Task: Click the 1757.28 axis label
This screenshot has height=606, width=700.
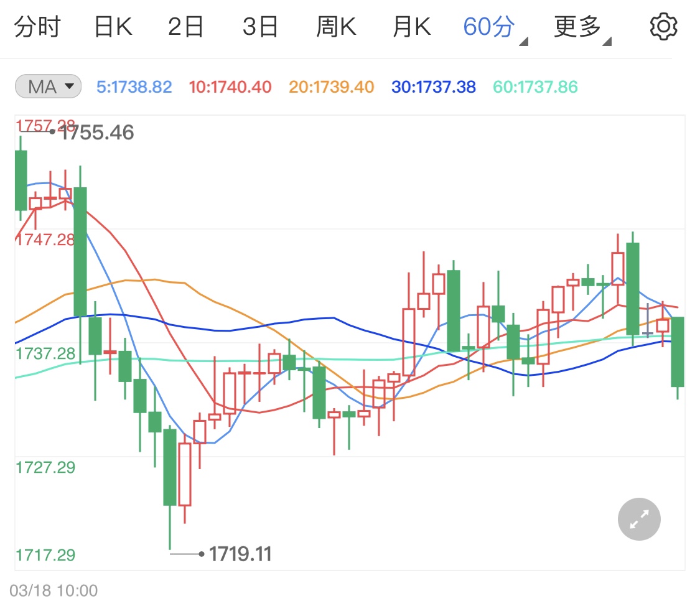Action: pos(45,126)
